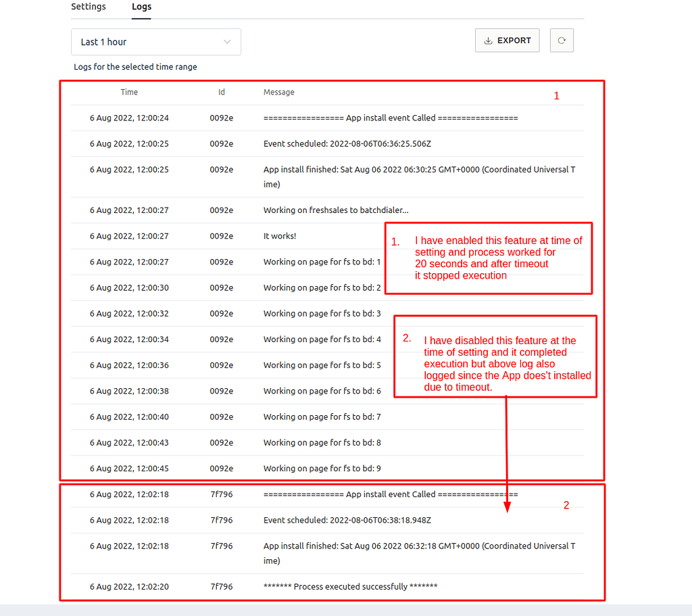This screenshot has width=692, height=616.
Task: Select "Process executed successfully" log message
Action: pos(350,586)
